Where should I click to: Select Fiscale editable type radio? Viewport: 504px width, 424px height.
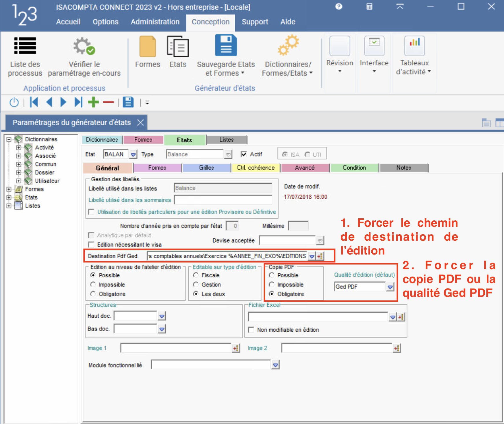pyautogui.click(x=196, y=275)
